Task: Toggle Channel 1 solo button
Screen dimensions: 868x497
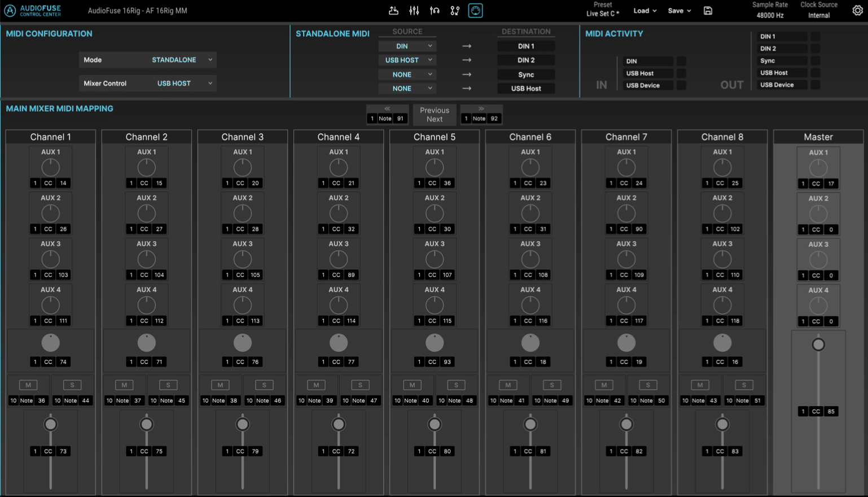Action: (72, 385)
